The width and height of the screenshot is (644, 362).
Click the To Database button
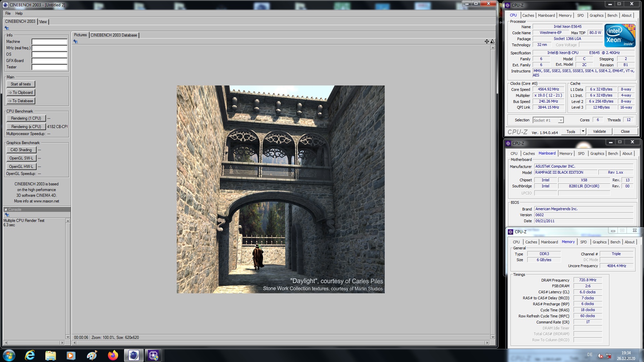pyautogui.click(x=21, y=101)
